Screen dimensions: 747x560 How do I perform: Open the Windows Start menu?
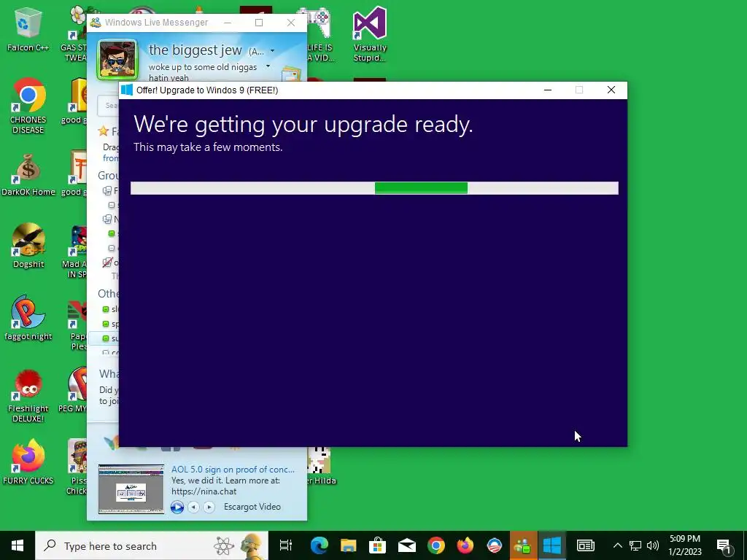tap(18, 545)
